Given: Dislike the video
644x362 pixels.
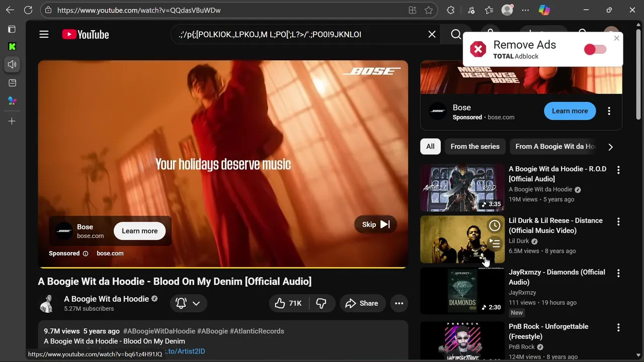Looking at the screenshot, I should click(321, 303).
